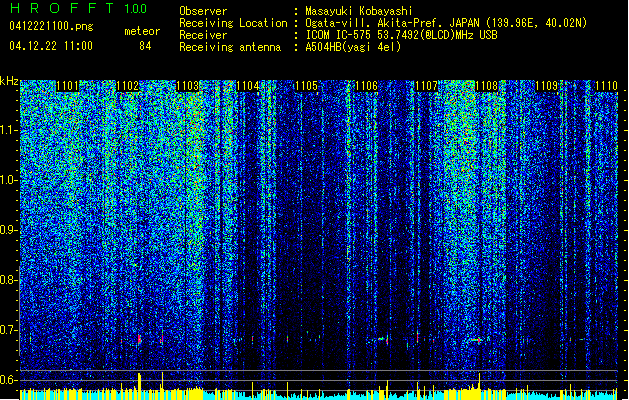Select the 1107 time marker
The height and width of the screenshot is (400, 629).
tap(426, 86)
